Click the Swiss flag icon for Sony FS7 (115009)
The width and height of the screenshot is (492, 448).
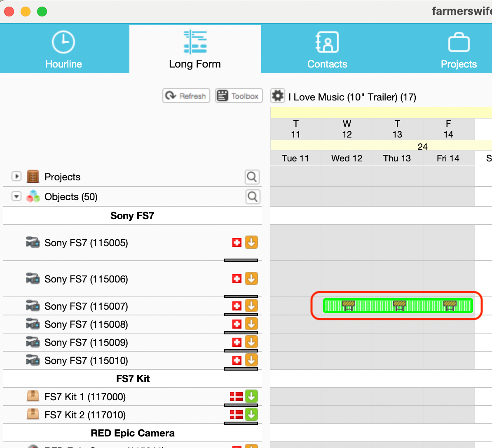[x=237, y=342]
